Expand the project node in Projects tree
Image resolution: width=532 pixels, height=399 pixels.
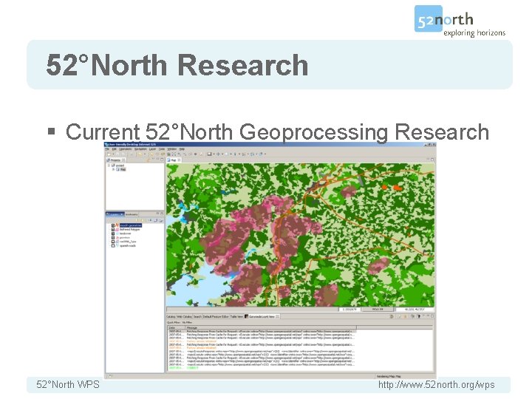109,166
